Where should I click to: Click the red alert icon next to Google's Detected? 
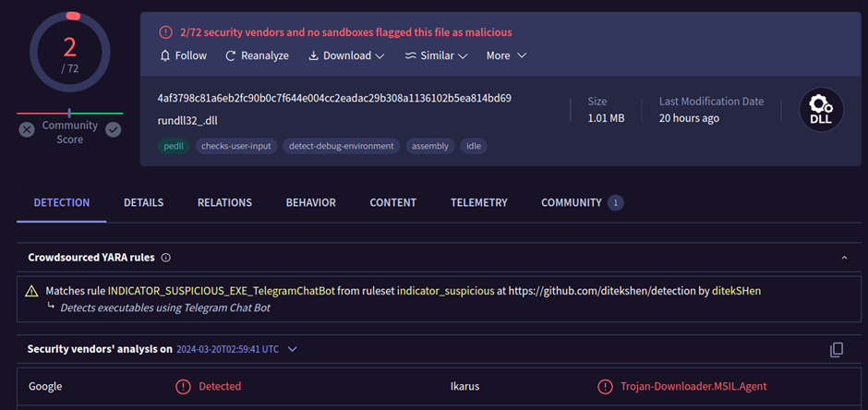coord(183,386)
